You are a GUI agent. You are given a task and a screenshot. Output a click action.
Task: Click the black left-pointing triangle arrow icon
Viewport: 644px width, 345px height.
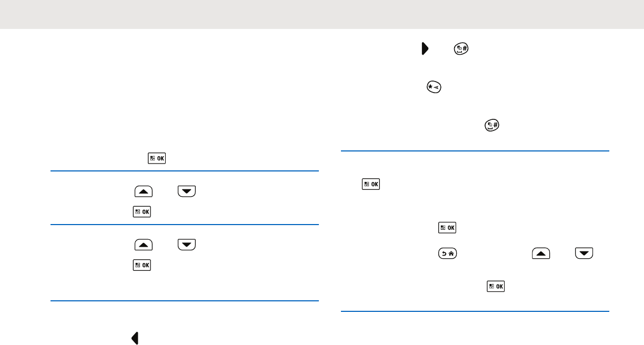coord(135,338)
